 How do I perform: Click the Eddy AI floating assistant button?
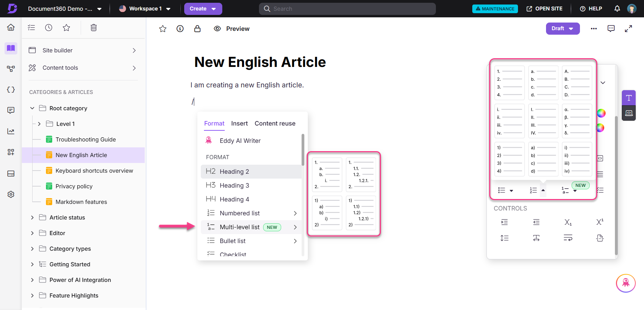point(626,283)
